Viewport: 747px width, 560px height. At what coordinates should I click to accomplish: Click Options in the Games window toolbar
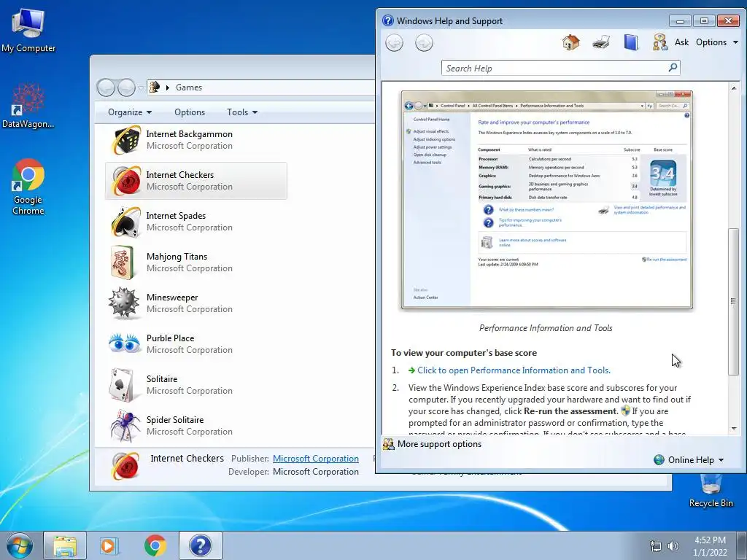190,112
